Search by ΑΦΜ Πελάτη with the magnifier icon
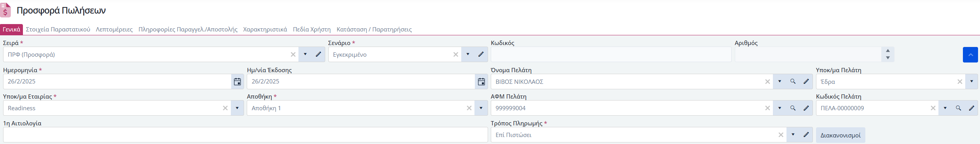 tap(793, 108)
